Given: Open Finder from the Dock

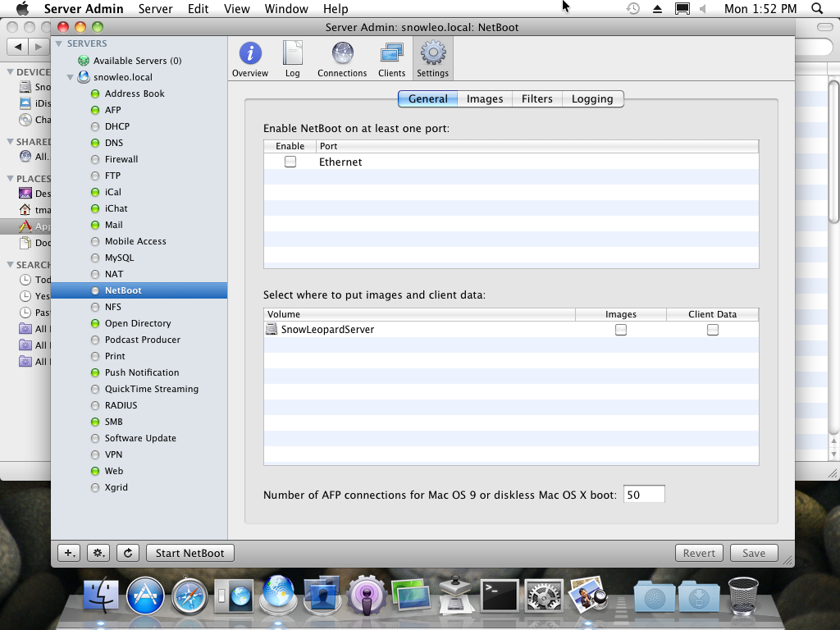Looking at the screenshot, I should point(101,596).
